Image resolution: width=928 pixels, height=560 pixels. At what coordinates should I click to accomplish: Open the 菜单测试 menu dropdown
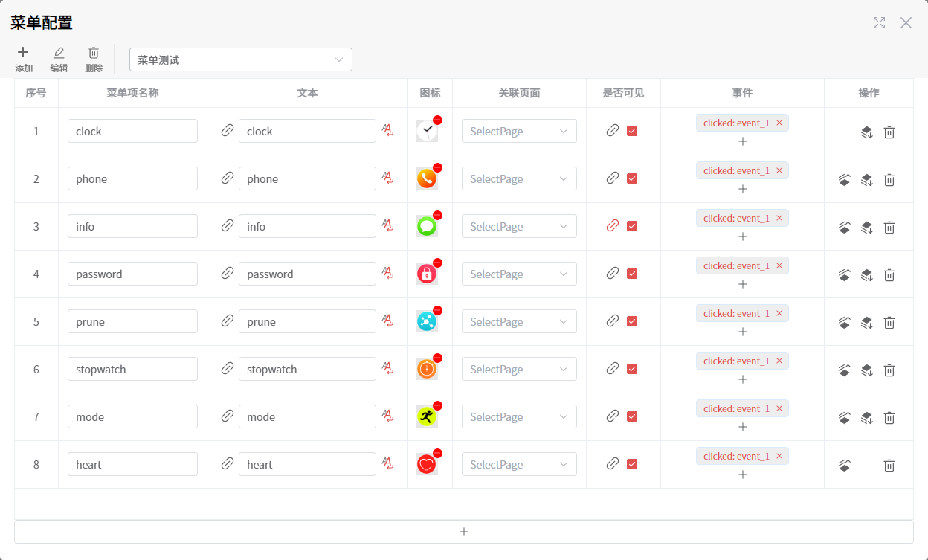pos(241,59)
